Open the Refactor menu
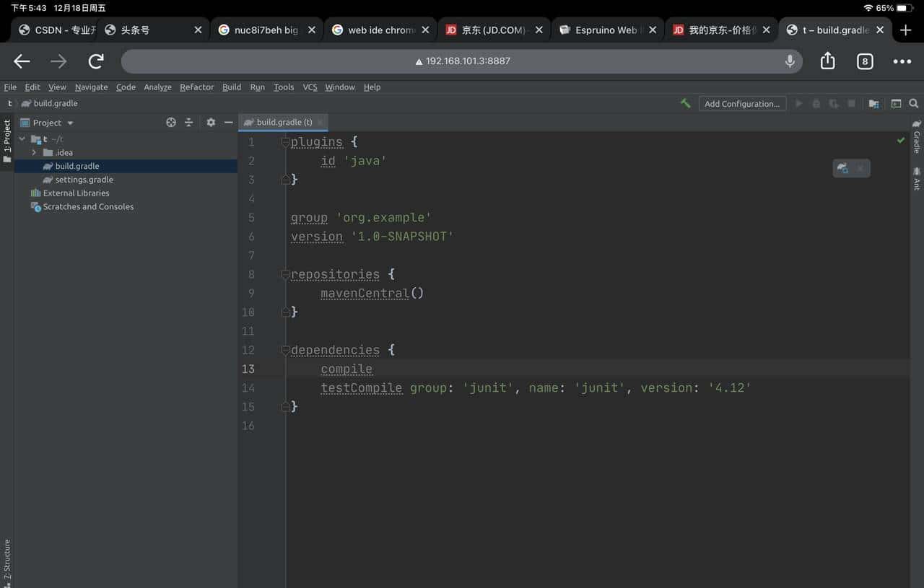This screenshot has width=924, height=588. (x=196, y=87)
